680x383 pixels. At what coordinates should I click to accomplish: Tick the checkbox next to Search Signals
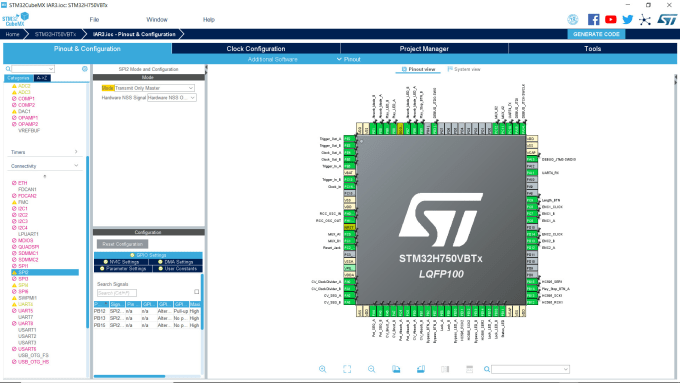[196, 292]
